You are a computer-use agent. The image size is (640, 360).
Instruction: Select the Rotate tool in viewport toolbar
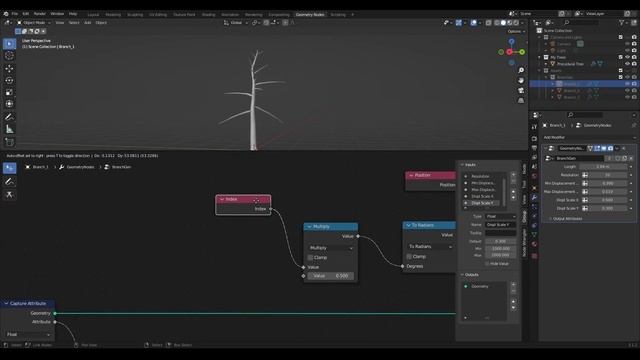tap(9, 80)
